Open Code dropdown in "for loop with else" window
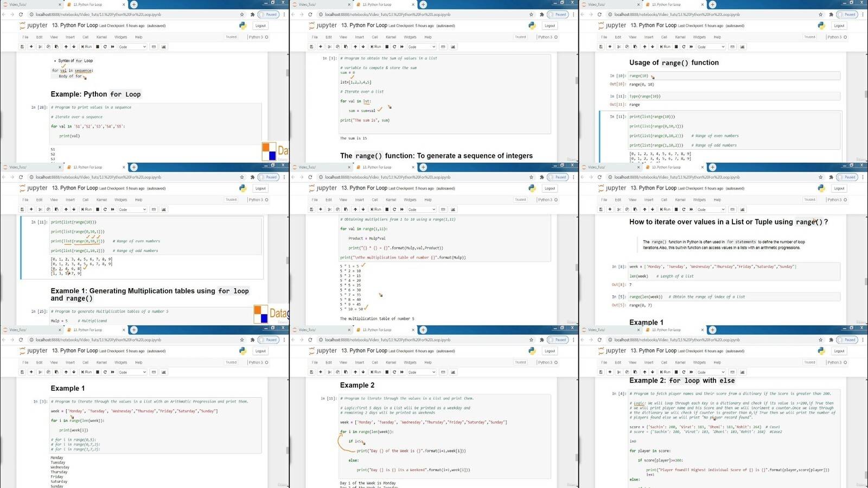The image size is (868, 488). click(711, 372)
